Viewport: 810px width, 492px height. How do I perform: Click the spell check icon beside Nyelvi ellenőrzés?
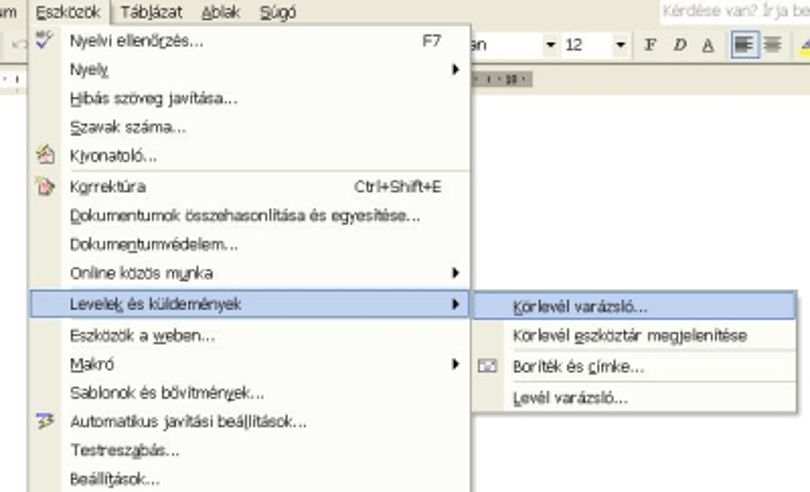(44, 40)
